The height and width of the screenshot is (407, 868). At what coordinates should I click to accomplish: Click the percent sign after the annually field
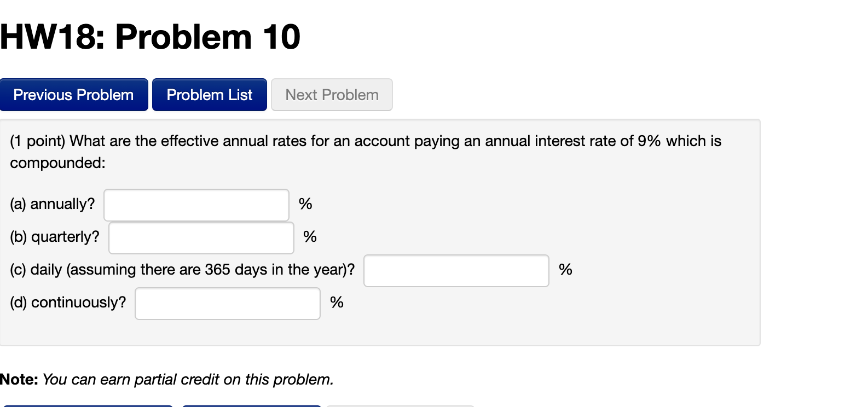[x=305, y=204]
